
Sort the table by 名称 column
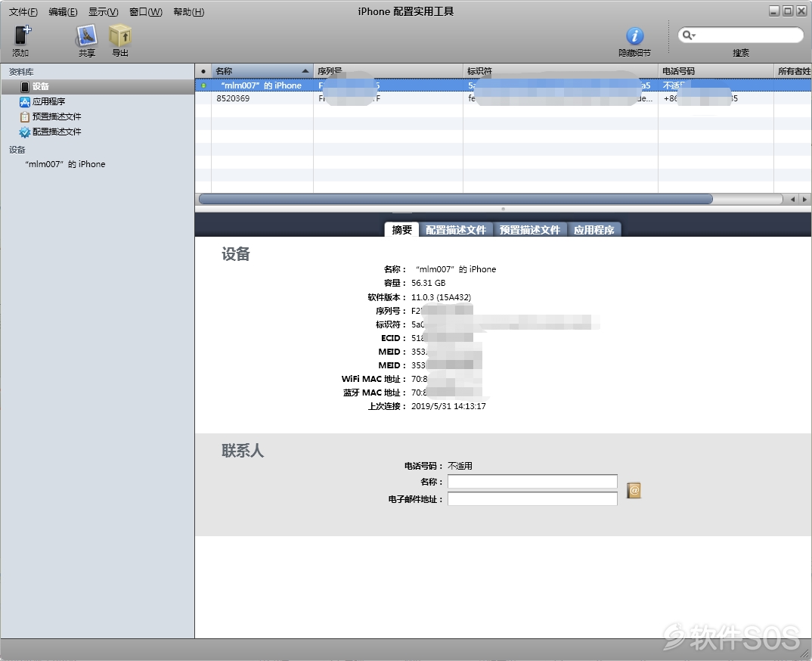click(262, 71)
